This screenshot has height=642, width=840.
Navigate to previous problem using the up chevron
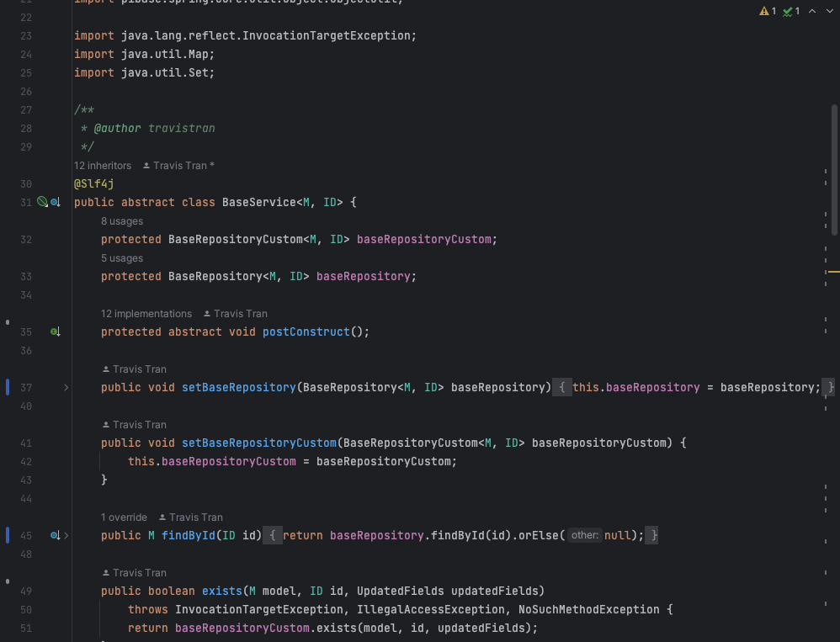(x=811, y=11)
